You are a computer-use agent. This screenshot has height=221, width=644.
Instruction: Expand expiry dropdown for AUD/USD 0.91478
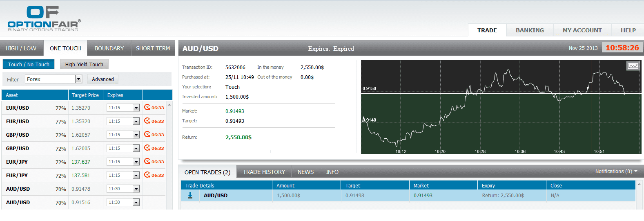click(136, 189)
